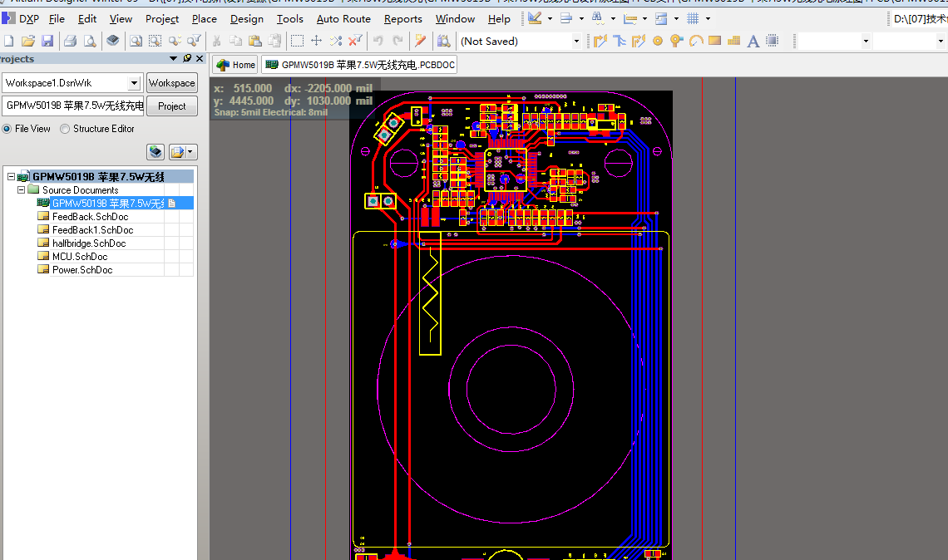Open a file with folder icon
Viewport: 948px width, 560px height.
point(27,41)
